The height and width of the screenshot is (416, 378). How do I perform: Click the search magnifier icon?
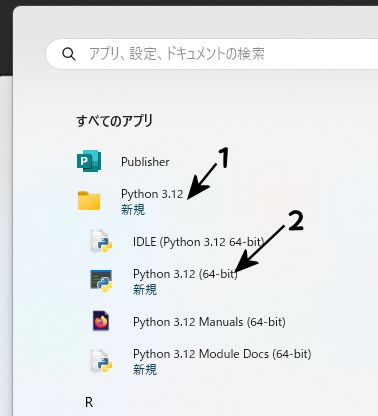click(x=69, y=54)
